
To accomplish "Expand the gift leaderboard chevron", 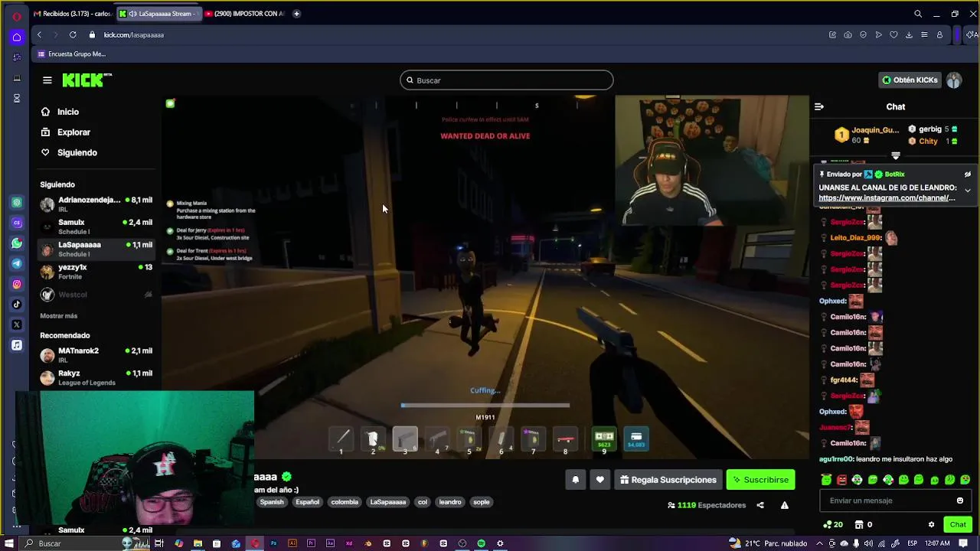I will click(x=896, y=155).
